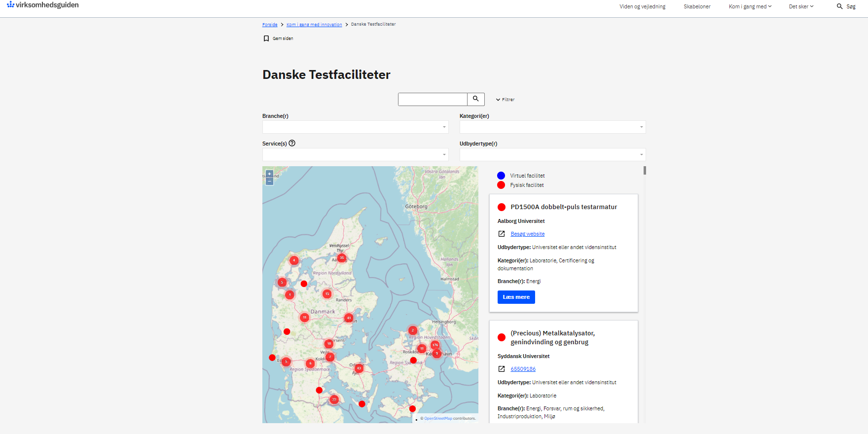Click Aalborg Universitet provider name
Viewport: 868px width, 434px height.
point(521,221)
